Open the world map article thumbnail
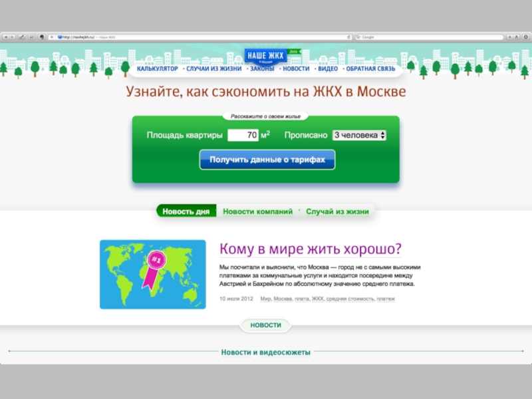 [153, 275]
